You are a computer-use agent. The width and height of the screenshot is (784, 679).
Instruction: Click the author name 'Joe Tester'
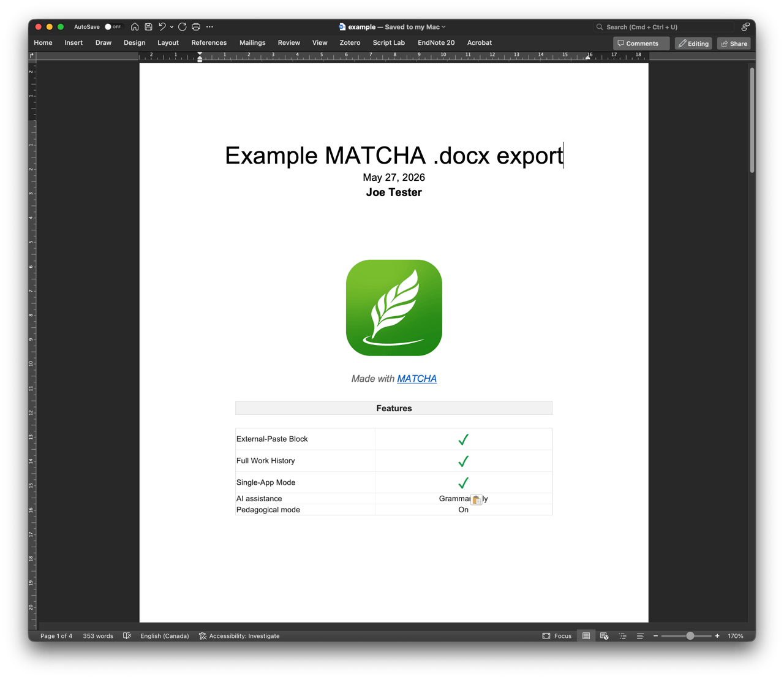(394, 192)
